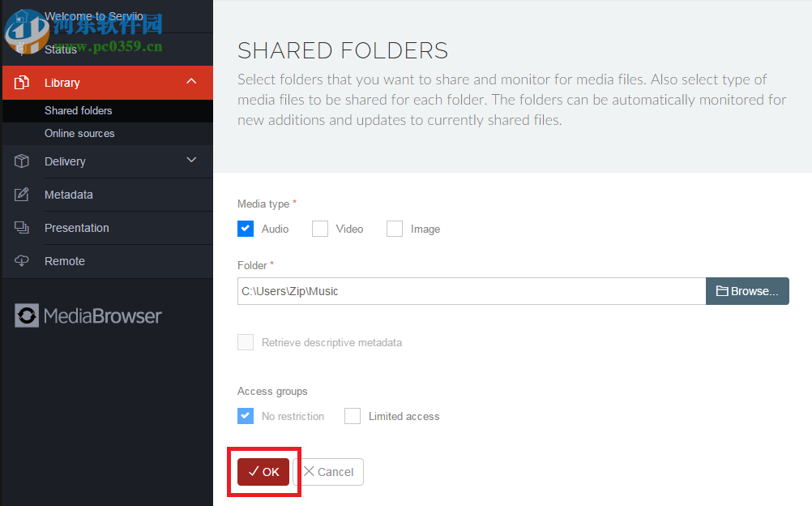
Task: Click the MediaBrowser text link
Action: point(103,315)
